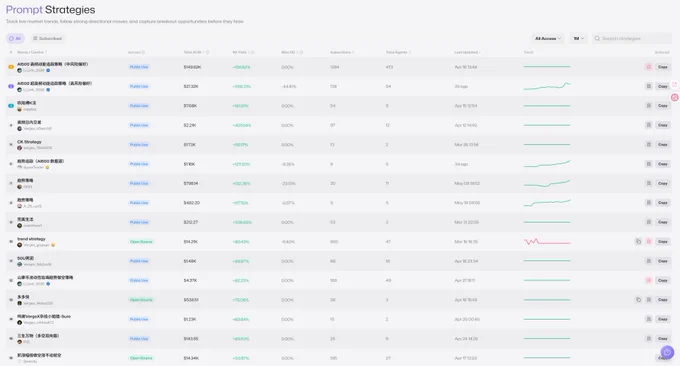Click the Search strategies input field

point(632,39)
